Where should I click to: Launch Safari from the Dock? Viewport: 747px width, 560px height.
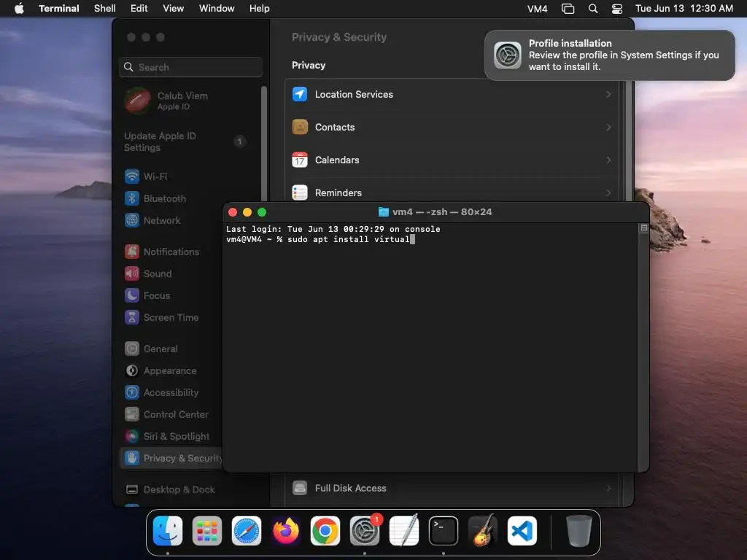coord(247,531)
